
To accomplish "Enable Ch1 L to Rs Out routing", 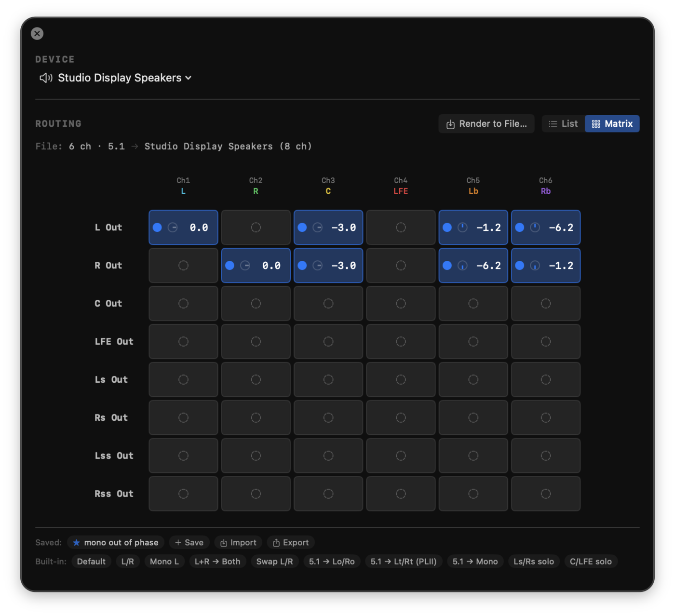I will click(183, 418).
